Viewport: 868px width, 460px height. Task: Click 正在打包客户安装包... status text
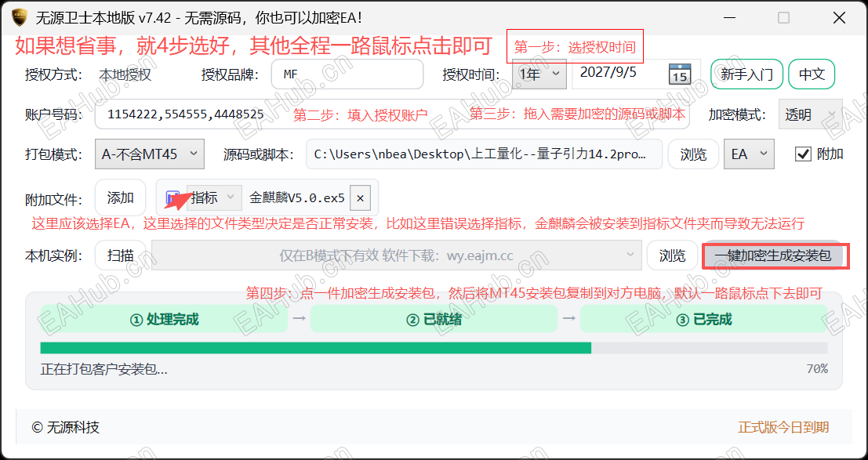tap(104, 368)
